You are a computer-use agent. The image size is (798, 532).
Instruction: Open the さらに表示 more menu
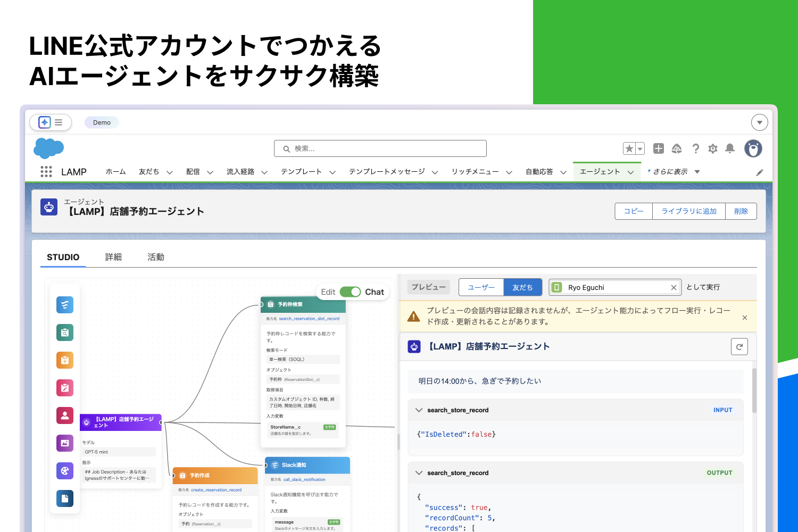tap(674, 172)
